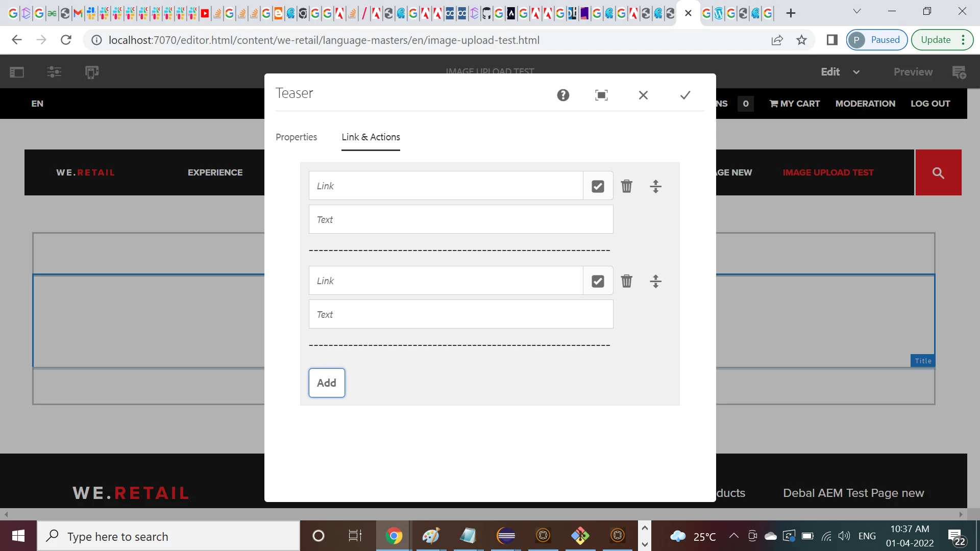Viewport: 980px width, 551px height.
Task: Click first Text input field
Action: click(460, 219)
